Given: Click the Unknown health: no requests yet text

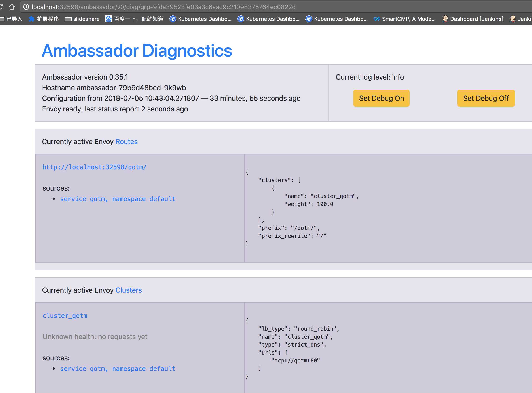Looking at the screenshot, I should tap(95, 337).
